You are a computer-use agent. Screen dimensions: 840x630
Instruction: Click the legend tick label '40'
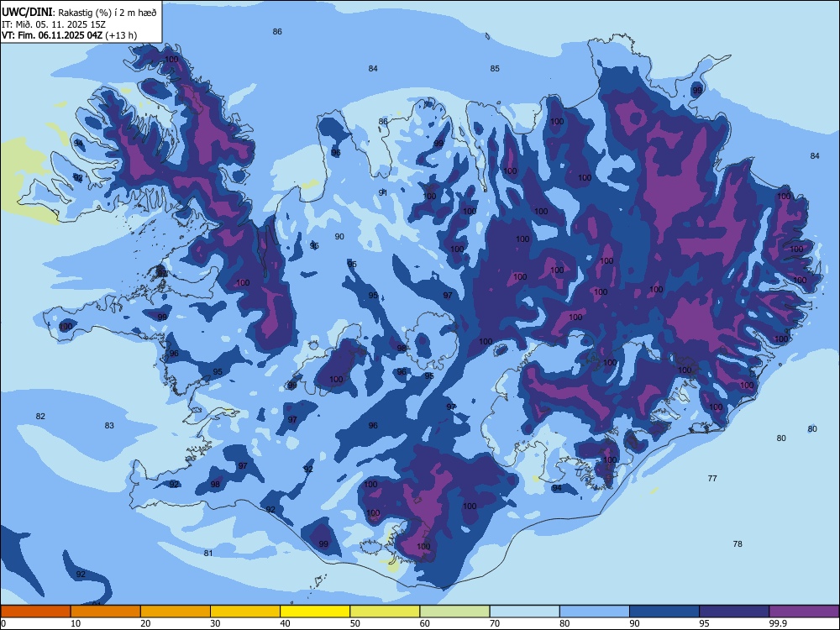coord(285,623)
